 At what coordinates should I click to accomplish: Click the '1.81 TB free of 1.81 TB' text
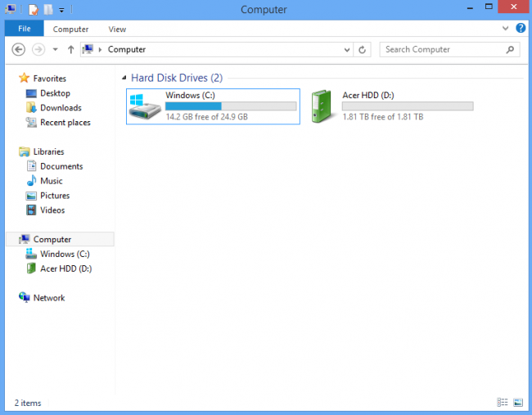pyautogui.click(x=383, y=117)
